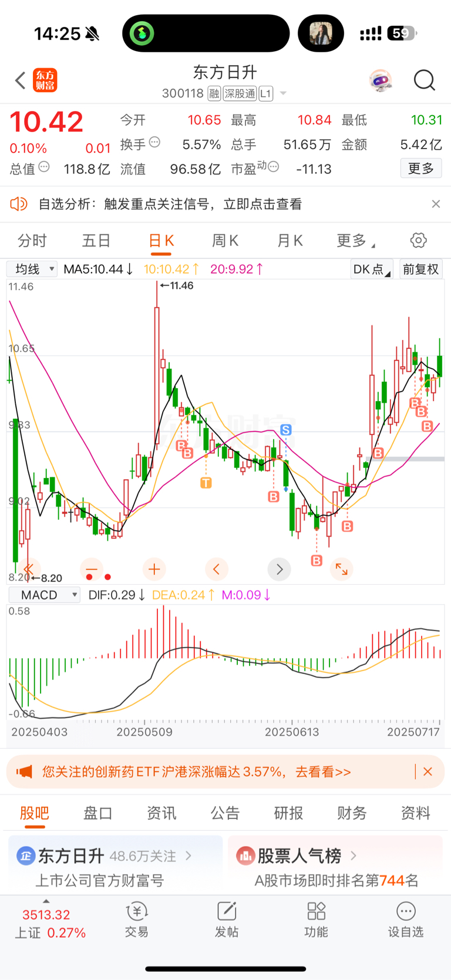The width and height of the screenshot is (451, 980).
Task: Tap the L1 level badge
Action: (266, 93)
